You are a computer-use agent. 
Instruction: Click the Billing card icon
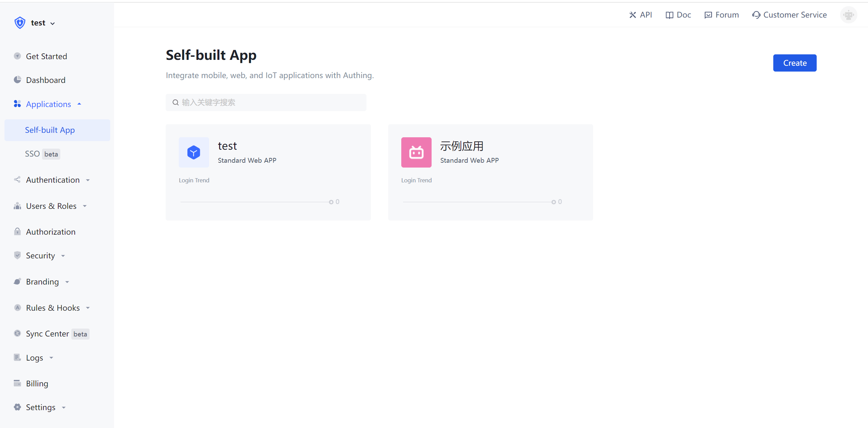tap(17, 383)
